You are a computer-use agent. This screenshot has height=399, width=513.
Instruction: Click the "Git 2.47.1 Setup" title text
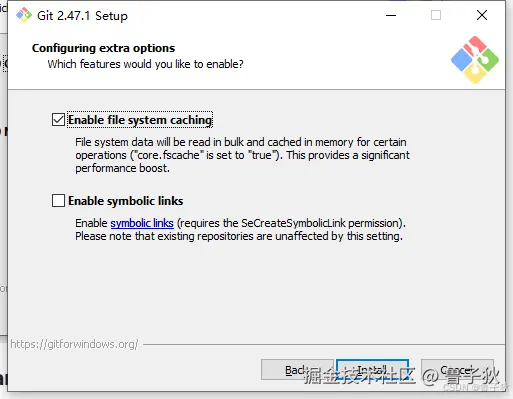(x=82, y=16)
